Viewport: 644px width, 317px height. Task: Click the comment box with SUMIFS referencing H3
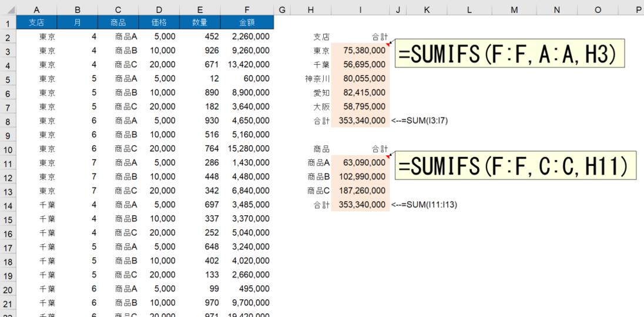pos(509,54)
